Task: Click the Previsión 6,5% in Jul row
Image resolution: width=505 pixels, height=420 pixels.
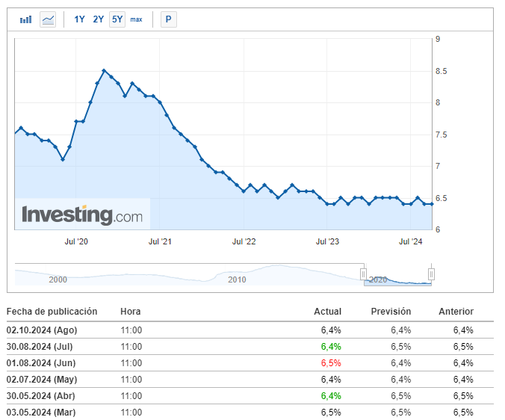Action: click(401, 347)
